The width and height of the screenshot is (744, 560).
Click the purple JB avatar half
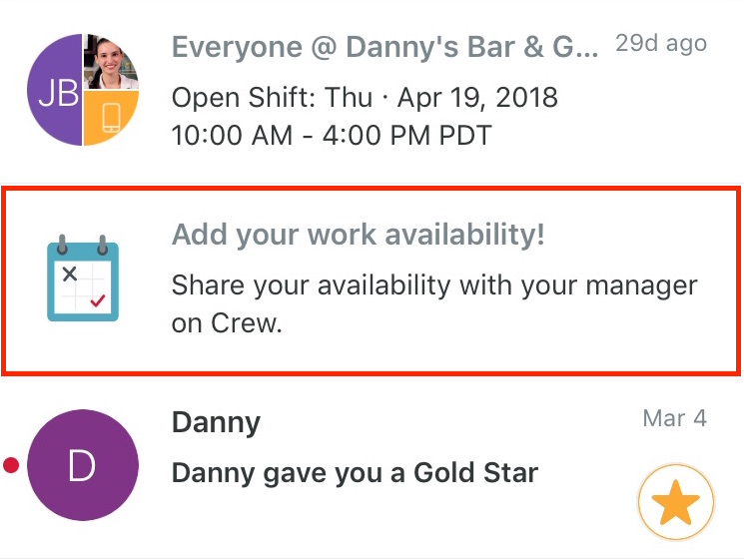[x=55, y=90]
